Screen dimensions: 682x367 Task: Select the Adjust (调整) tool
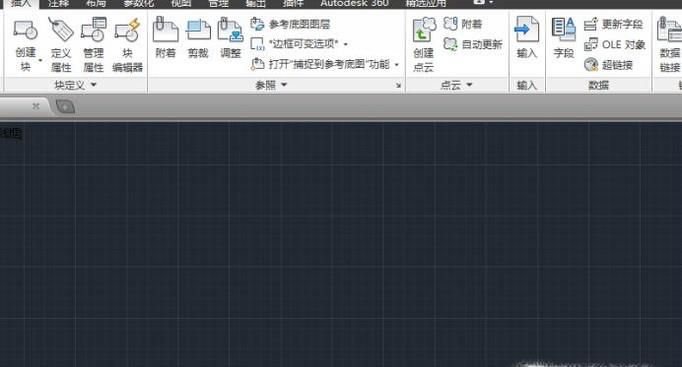click(x=231, y=37)
